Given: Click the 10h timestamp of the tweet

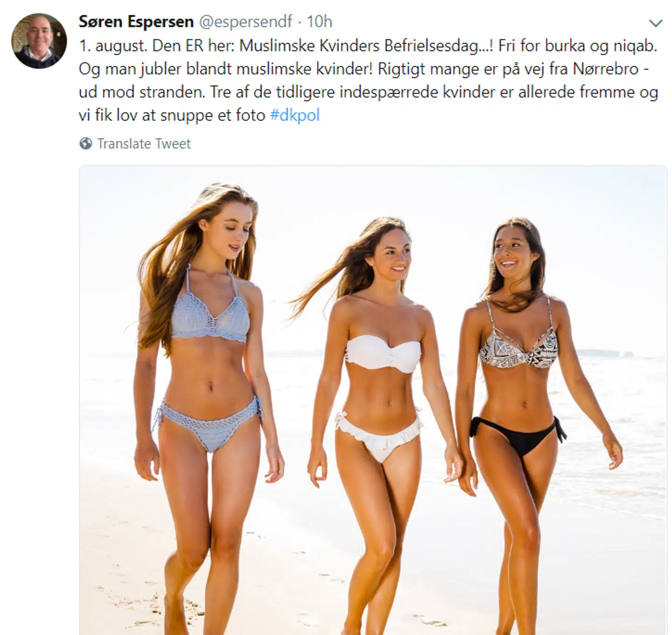Looking at the screenshot, I should [319, 21].
